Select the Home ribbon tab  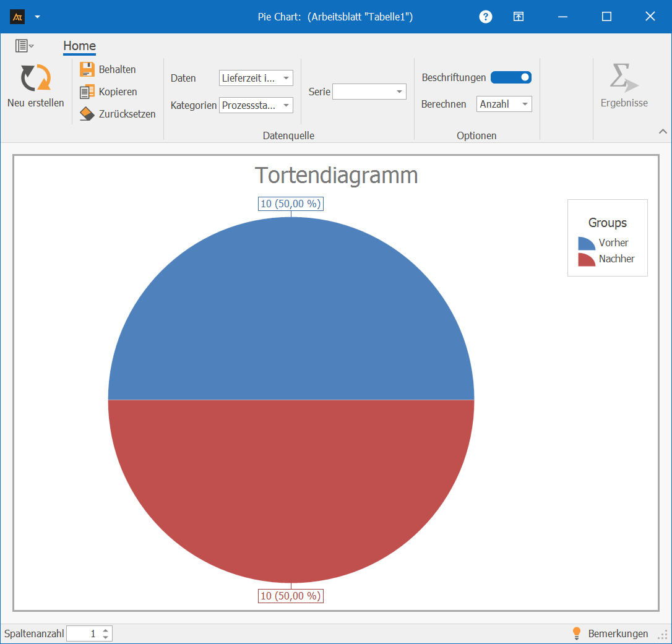click(79, 46)
